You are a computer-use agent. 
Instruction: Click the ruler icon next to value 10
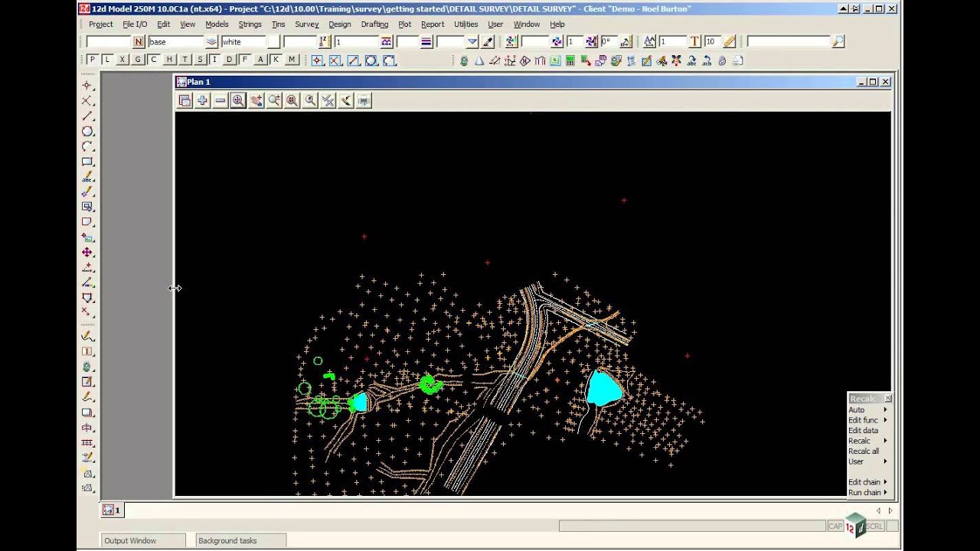[729, 42]
